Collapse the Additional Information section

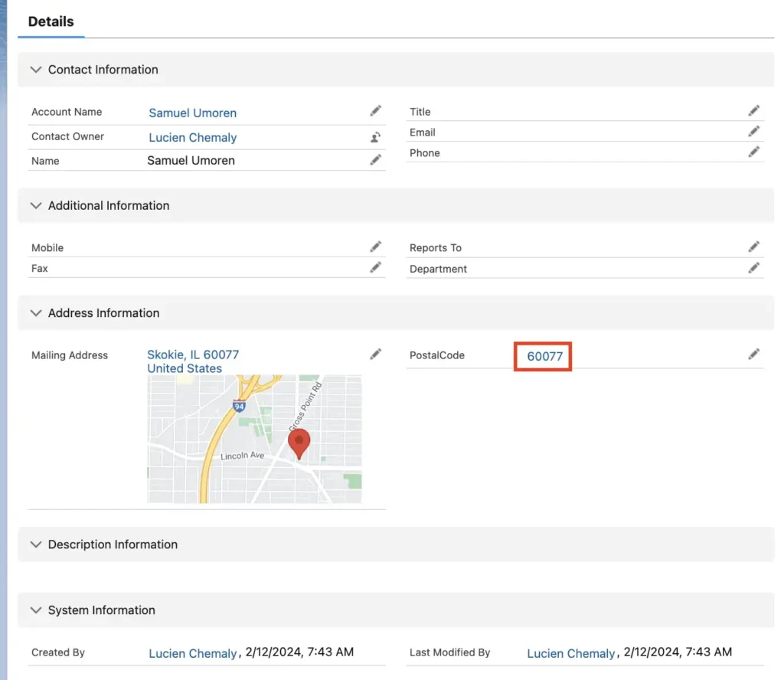(35, 205)
